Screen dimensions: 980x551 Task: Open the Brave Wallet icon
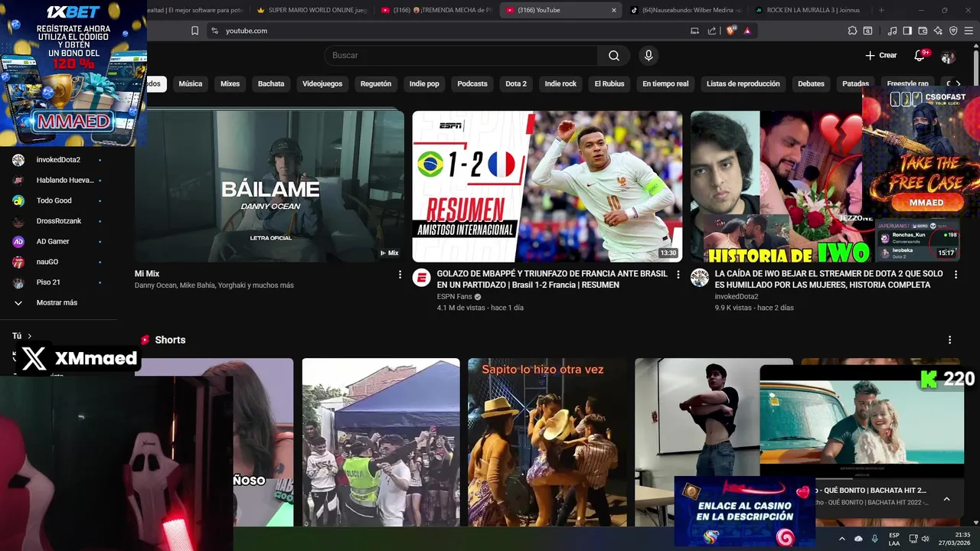(923, 31)
